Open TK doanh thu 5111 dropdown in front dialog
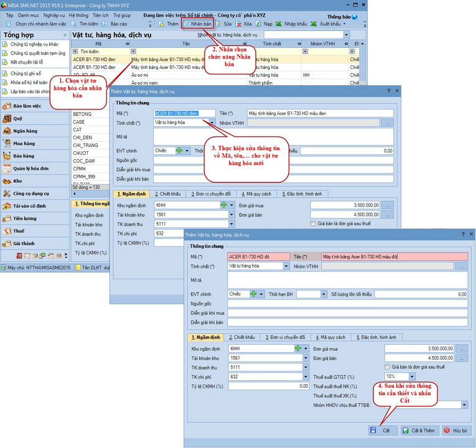476x448 pixels. 306,367
